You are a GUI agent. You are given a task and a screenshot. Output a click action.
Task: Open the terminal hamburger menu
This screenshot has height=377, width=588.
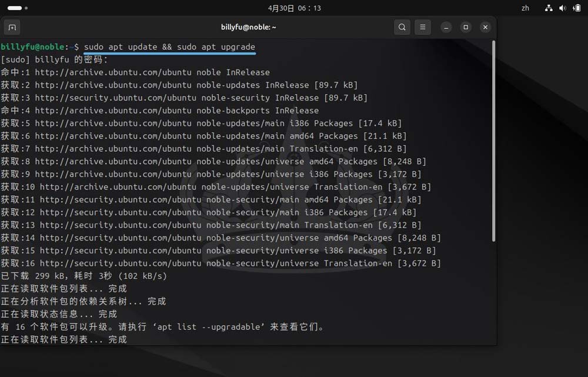pyautogui.click(x=423, y=27)
